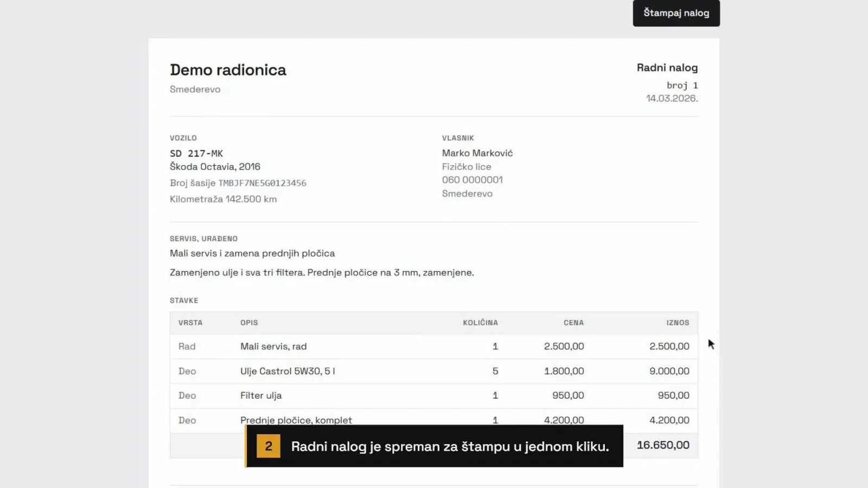This screenshot has width=868, height=488.
Task: Click the VOZILO section label
Action: [183, 138]
